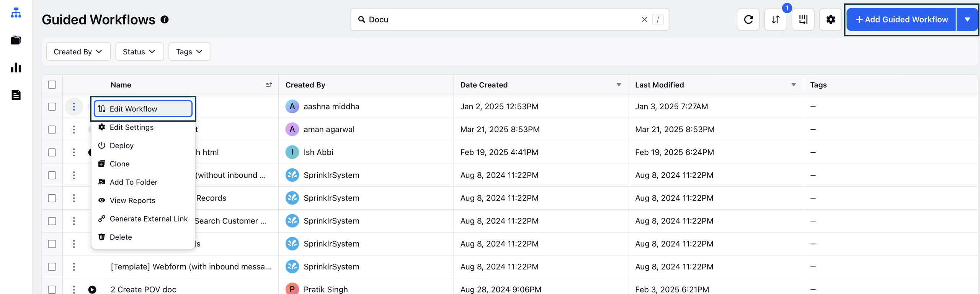The image size is (980, 294).
Task: Open the folders icon in left sidebar
Action: pos(16,40)
